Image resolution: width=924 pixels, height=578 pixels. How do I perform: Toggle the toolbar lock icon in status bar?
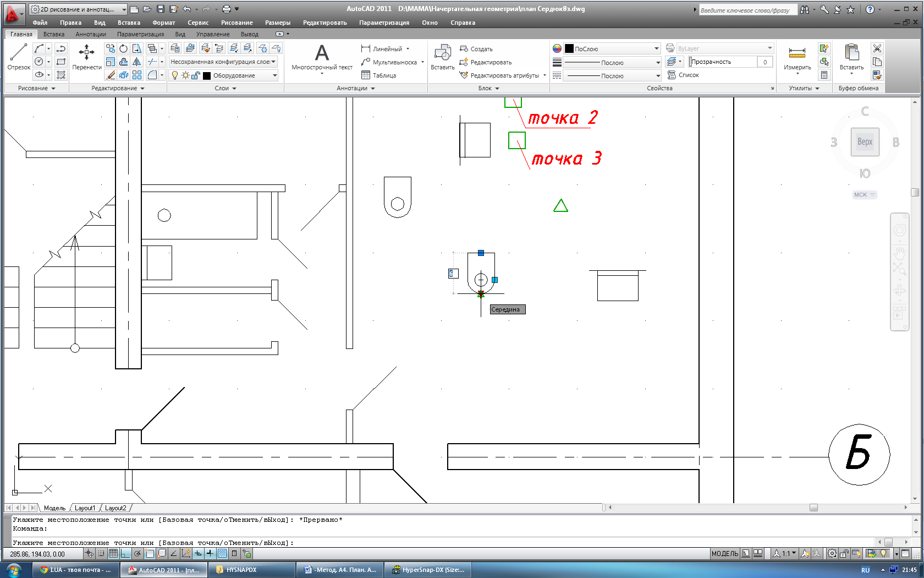844,553
